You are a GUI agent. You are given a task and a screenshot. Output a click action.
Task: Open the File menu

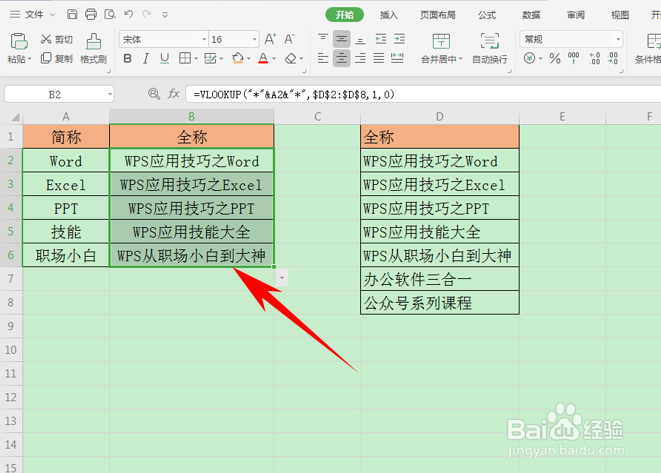click(33, 14)
